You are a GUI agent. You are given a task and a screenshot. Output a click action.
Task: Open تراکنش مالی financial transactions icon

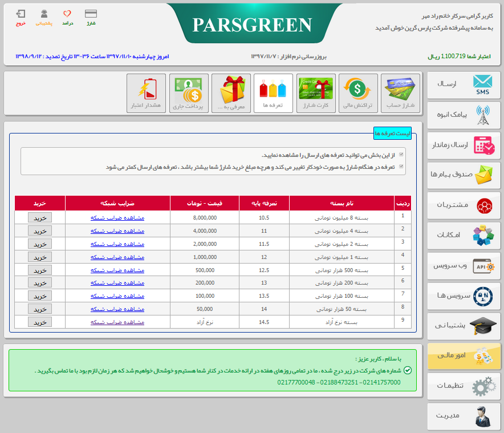(x=358, y=93)
